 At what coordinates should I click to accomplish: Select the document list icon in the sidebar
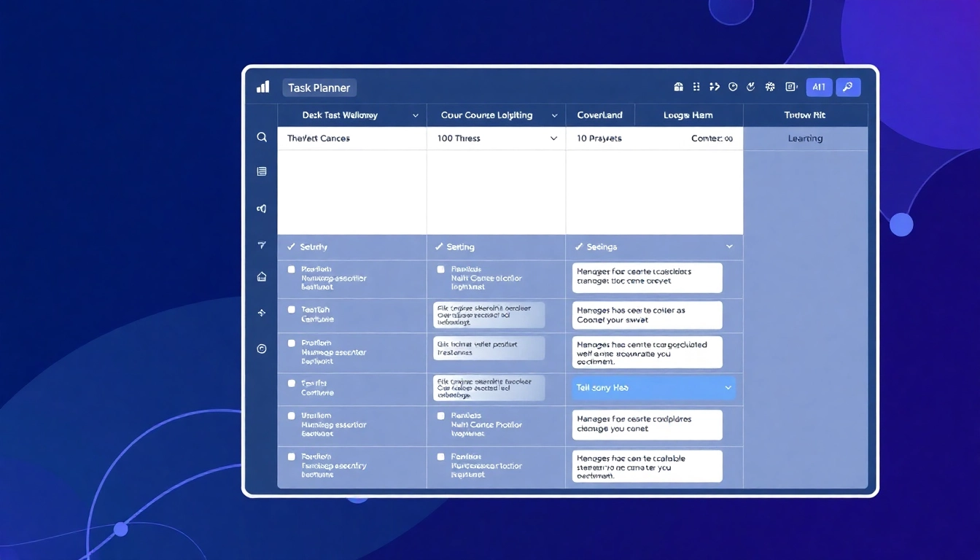point(262,171)
